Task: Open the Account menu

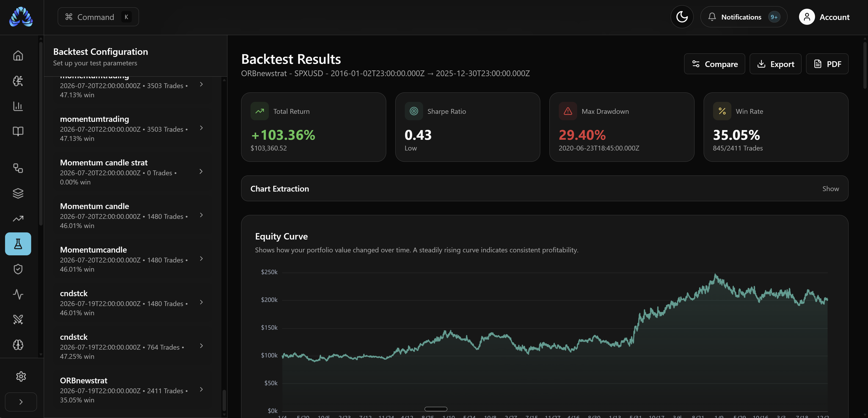Action: point(824,17)
